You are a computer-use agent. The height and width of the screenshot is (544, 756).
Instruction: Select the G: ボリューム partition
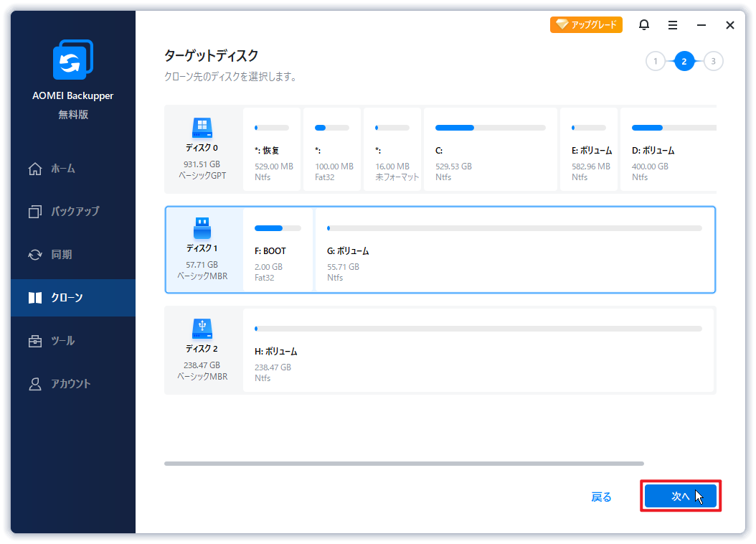tap(514, 250)
